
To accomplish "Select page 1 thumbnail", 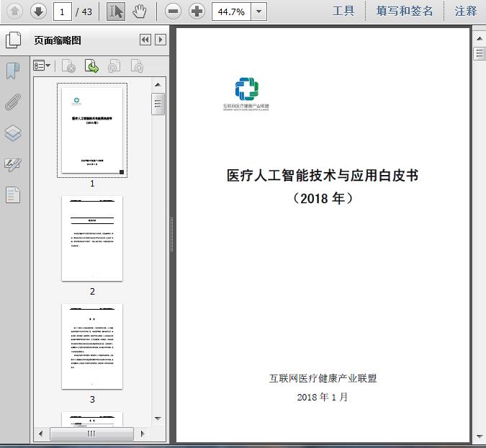I will (92, 130).
